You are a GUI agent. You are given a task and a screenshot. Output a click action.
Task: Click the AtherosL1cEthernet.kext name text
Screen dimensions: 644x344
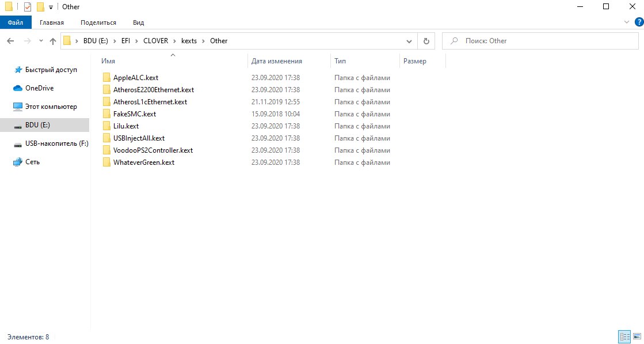coord(150,102)
